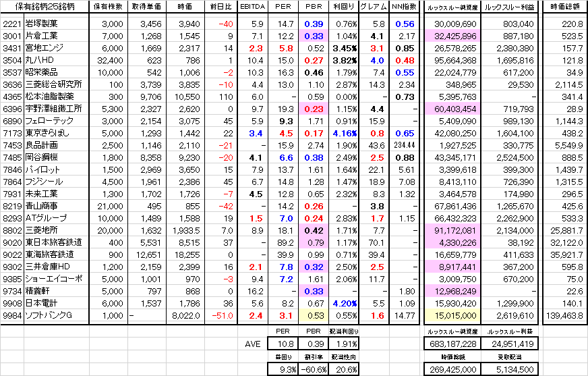The width and height of the screenshot is (588, 376).
Task: Select the header cell 保有銘柄25銘柄
Action: tap(45, 6)
